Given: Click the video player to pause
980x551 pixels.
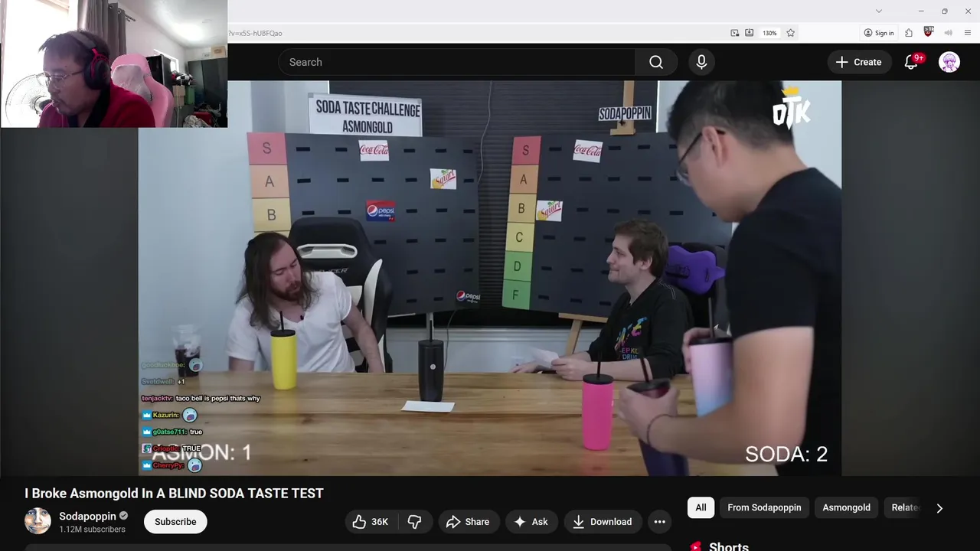Looking at the screenshot, I should coord(490,279).
